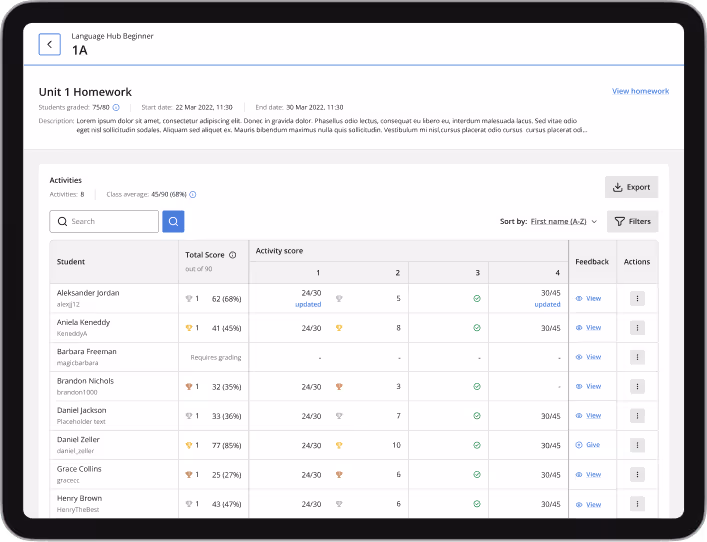Screen dimensions: 707x542
Task: Select student name Grace Collins
Action: pos(79,469)
